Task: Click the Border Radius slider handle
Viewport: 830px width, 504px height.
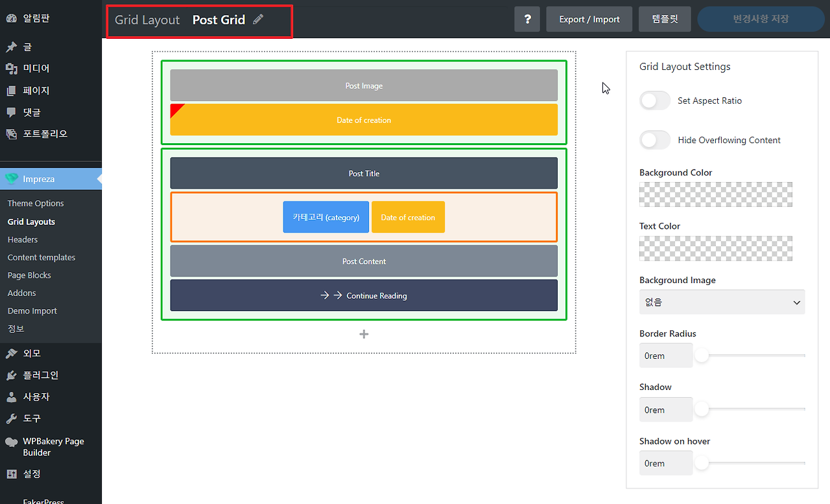Action: [702, 355]
